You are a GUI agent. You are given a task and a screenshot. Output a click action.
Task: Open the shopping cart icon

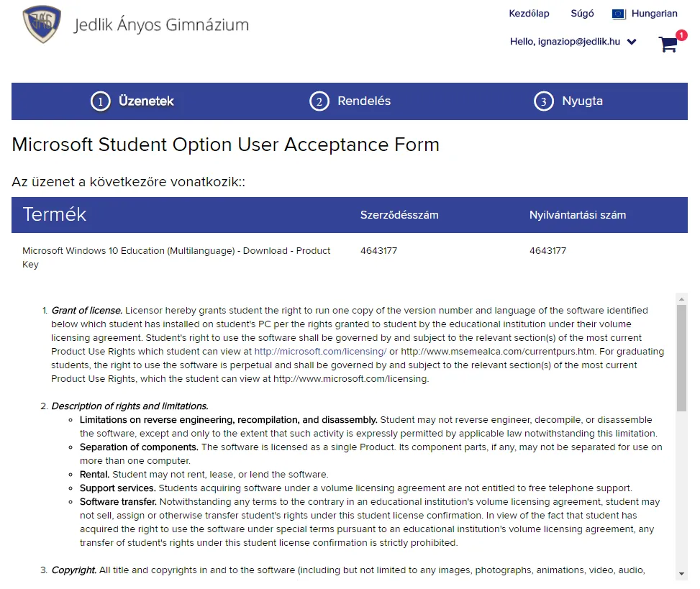pos(668,44)
